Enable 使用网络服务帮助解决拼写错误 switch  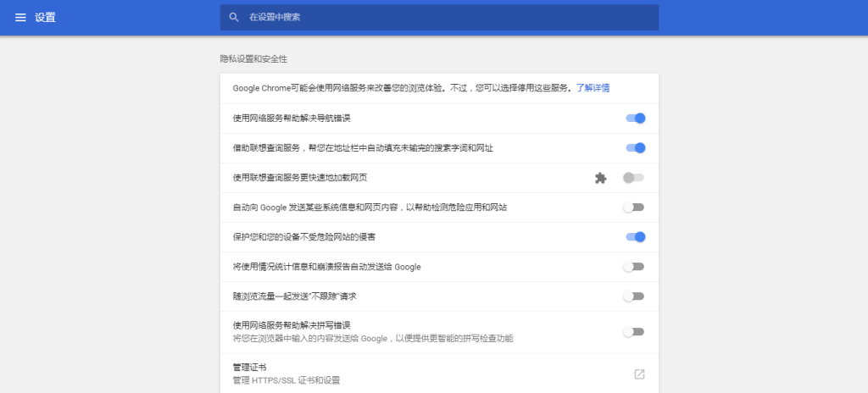click(634, 332)
